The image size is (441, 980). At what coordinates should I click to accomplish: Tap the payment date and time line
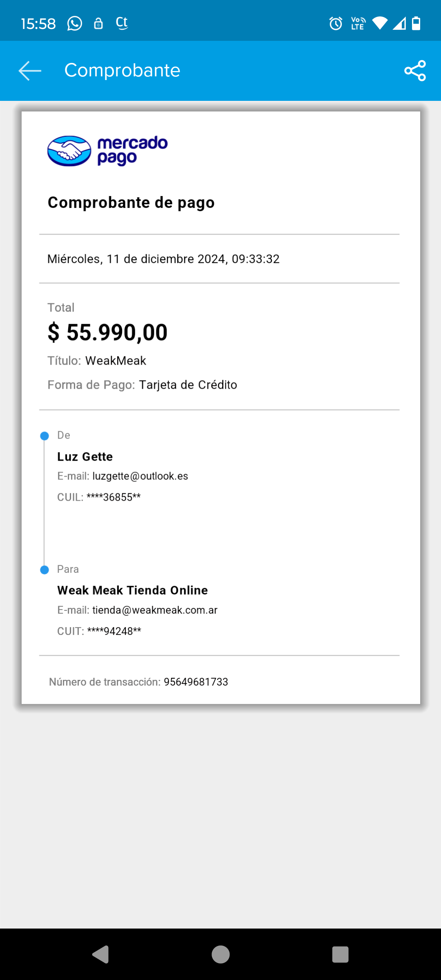tap(163, 259)
